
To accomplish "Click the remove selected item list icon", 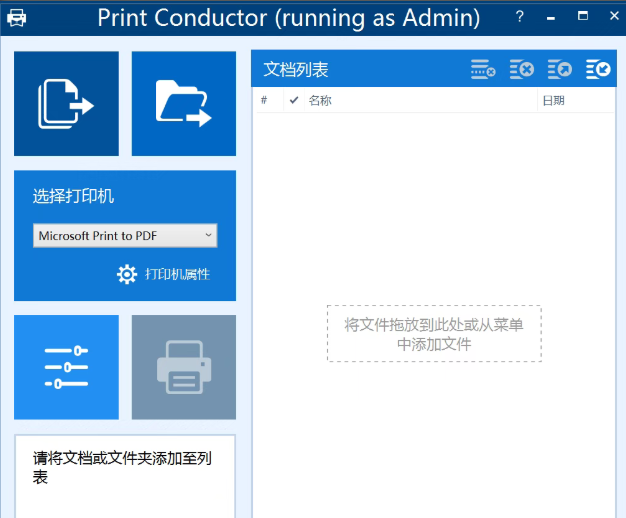I will click(x=483, y=69).
